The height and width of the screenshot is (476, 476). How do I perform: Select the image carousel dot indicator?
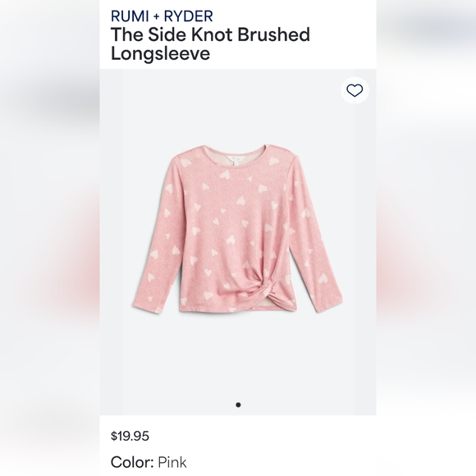pyautogui.click(x=238, y=405)
